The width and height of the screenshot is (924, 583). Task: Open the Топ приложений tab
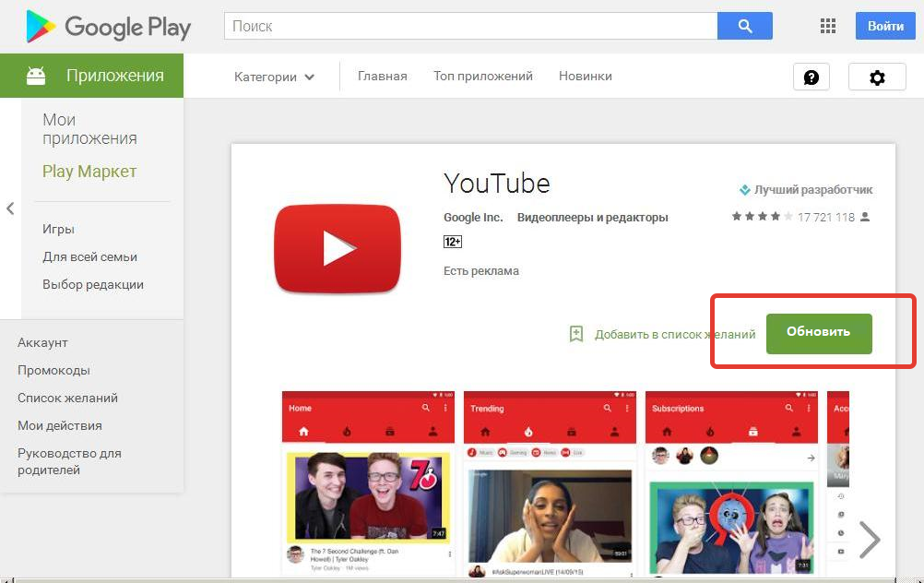click(483, 77)
